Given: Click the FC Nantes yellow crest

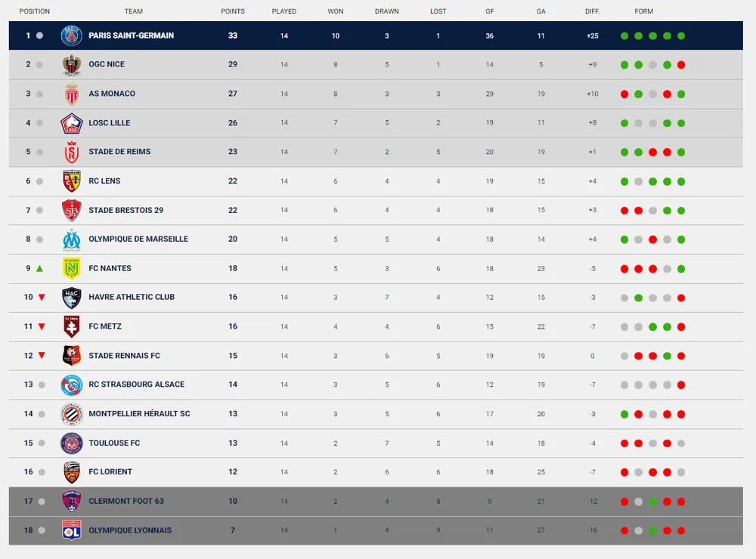Looking at the screenshot, I should point(71,268).
